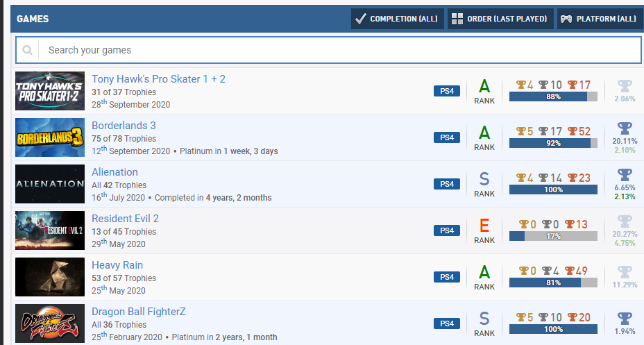
Task: Click the magnifier search icon
Action: [28, 50]
